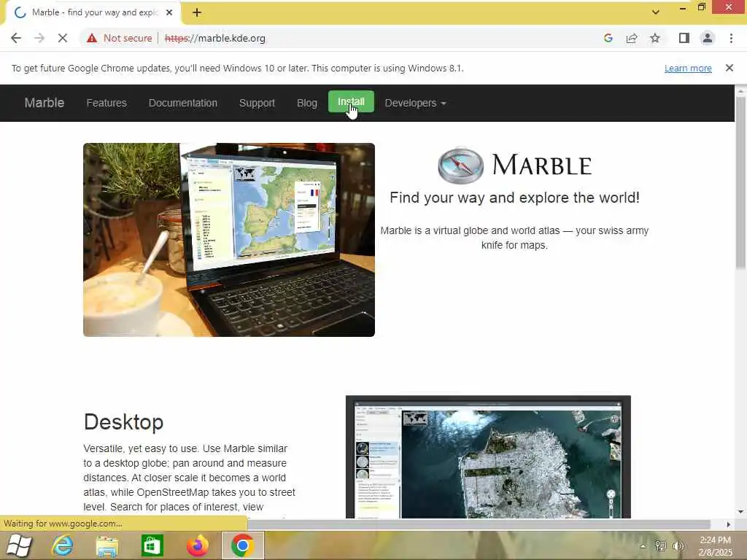Screen dimensions: 747x560
Task: Click 'Find your way and explore the world!' text
Action: tap(514, 198)
